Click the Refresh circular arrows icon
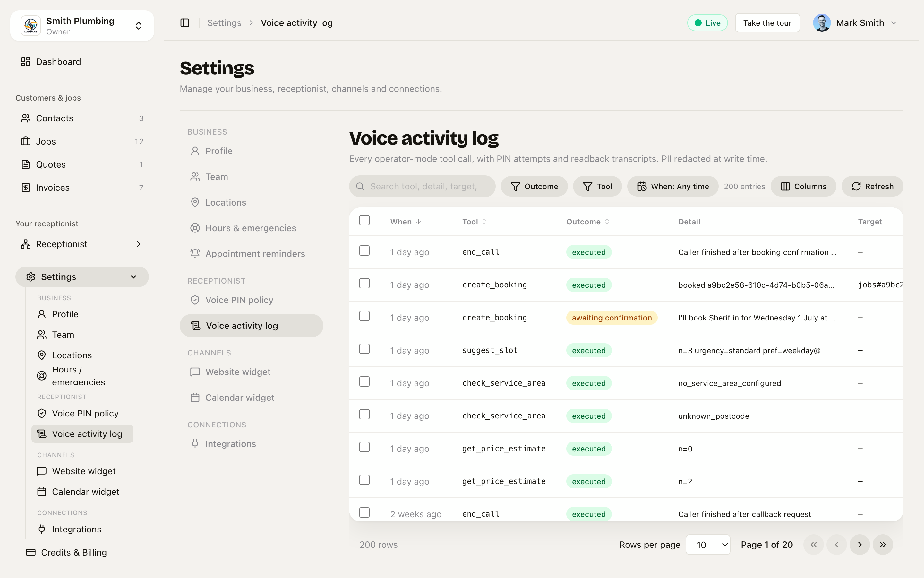The image size is (924, 578). coord(856,187)
